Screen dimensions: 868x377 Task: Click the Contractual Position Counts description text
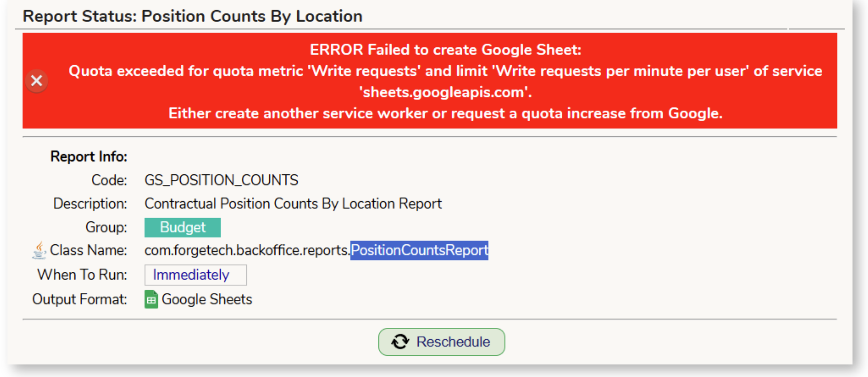(293, 204)
